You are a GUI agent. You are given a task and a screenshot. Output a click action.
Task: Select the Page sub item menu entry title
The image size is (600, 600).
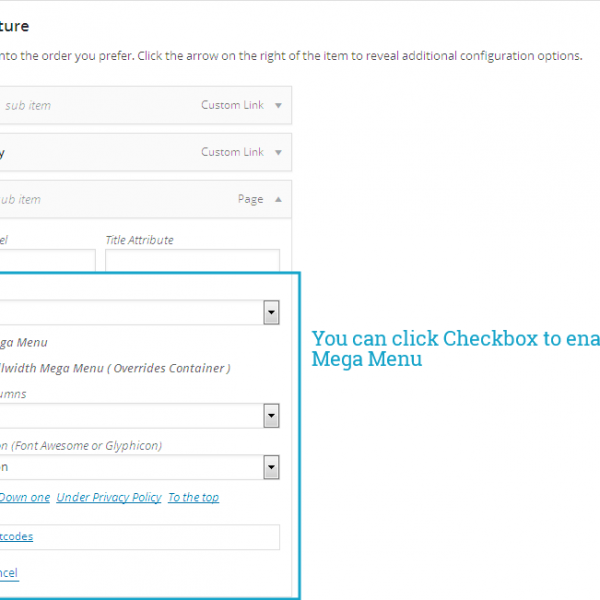(20, 199)
